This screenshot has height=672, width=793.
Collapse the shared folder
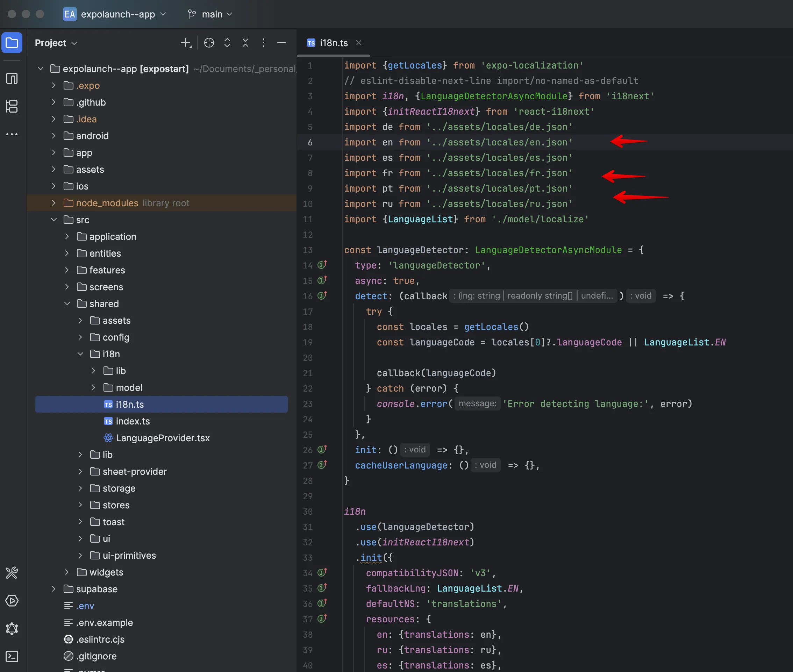tap(67, 303)
